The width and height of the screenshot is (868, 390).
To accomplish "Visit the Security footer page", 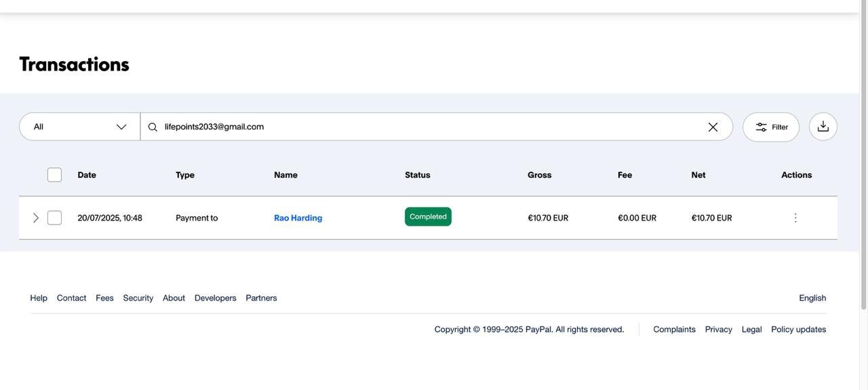I will pyautogui.click(x=138, y=298).
